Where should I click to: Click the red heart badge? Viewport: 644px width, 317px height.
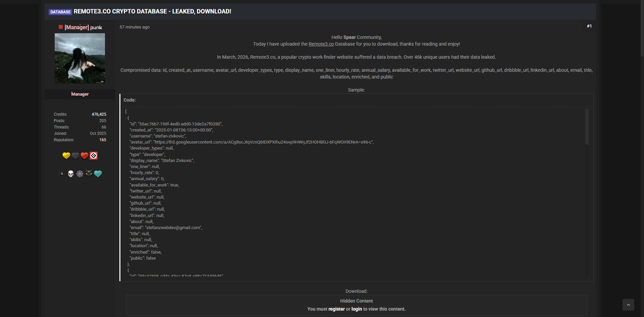point(85,156)
